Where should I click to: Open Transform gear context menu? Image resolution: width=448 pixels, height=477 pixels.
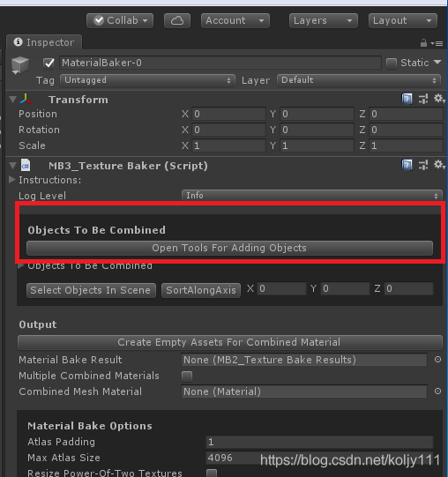(439, 99)
